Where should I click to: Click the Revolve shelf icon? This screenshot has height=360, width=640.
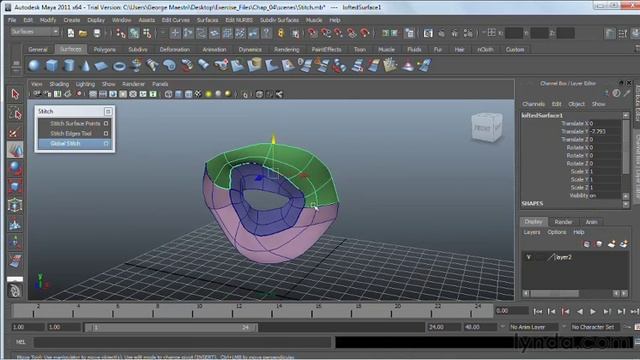pos(136,65)
